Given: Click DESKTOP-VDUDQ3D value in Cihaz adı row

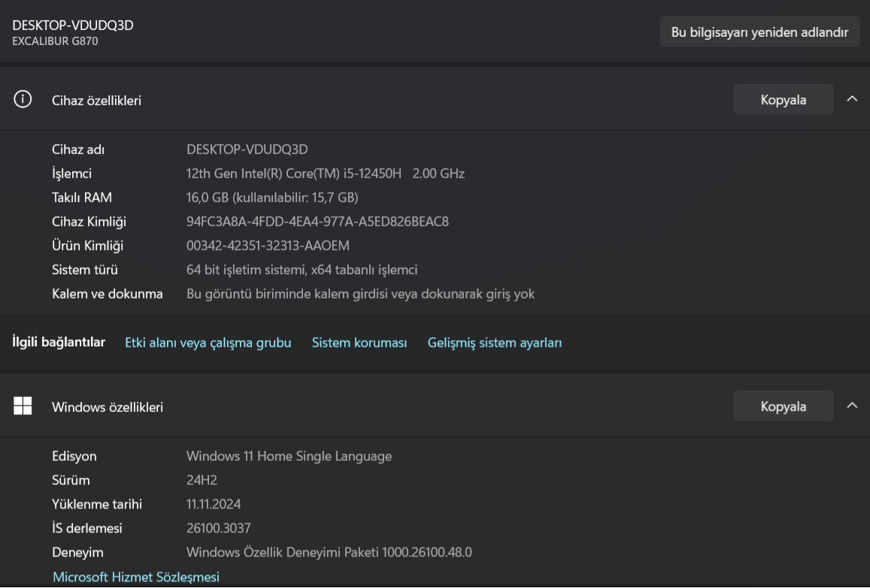Looking at the screenshot, I should (x=247, y=149).
